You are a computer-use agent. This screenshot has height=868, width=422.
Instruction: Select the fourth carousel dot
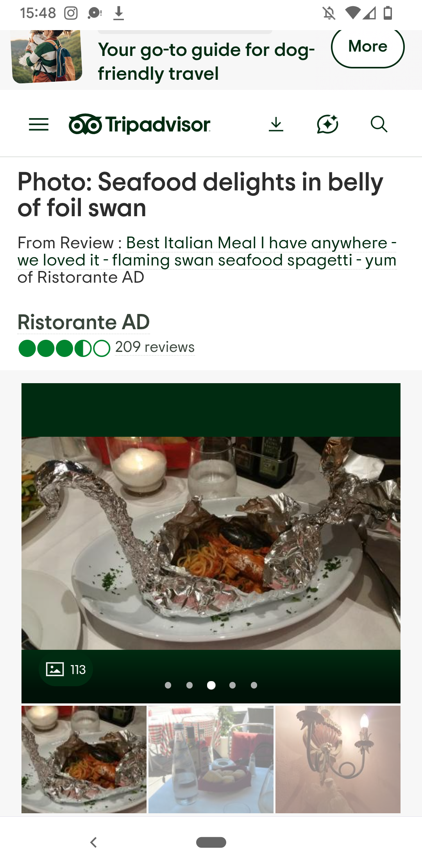click(232, 685)
